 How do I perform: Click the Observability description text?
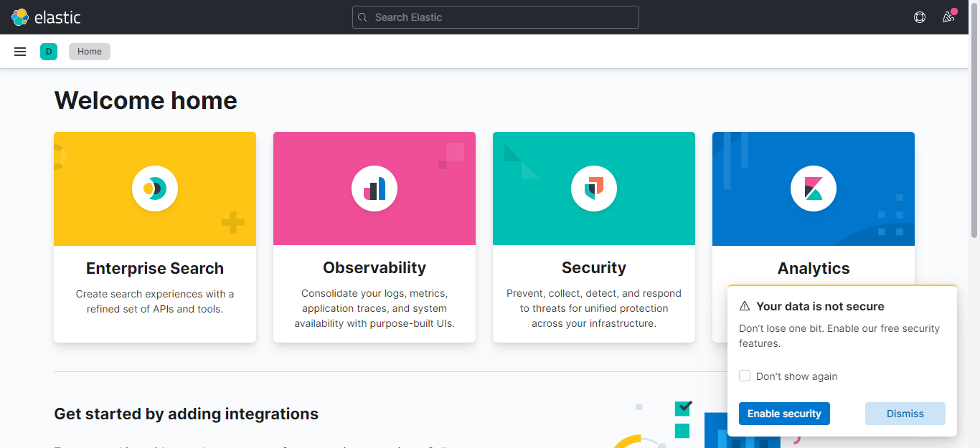click(x=374, y=308)
